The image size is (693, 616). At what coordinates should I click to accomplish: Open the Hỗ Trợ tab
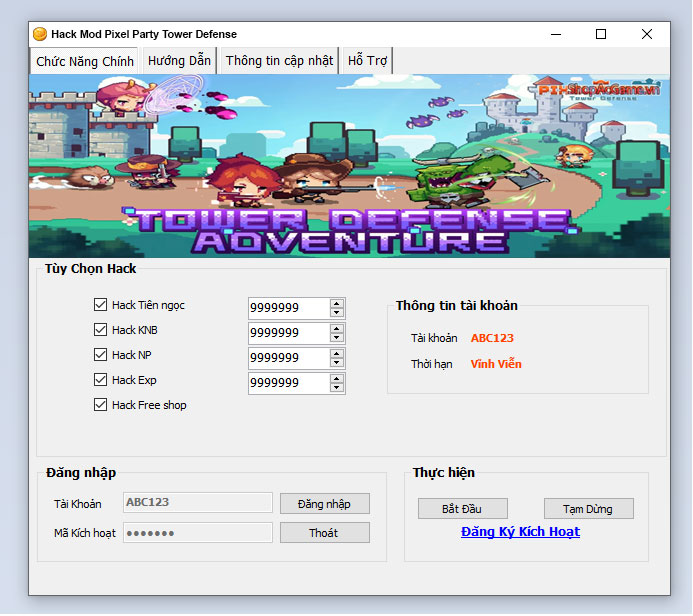pyautogui.click(x=367, y=61)
